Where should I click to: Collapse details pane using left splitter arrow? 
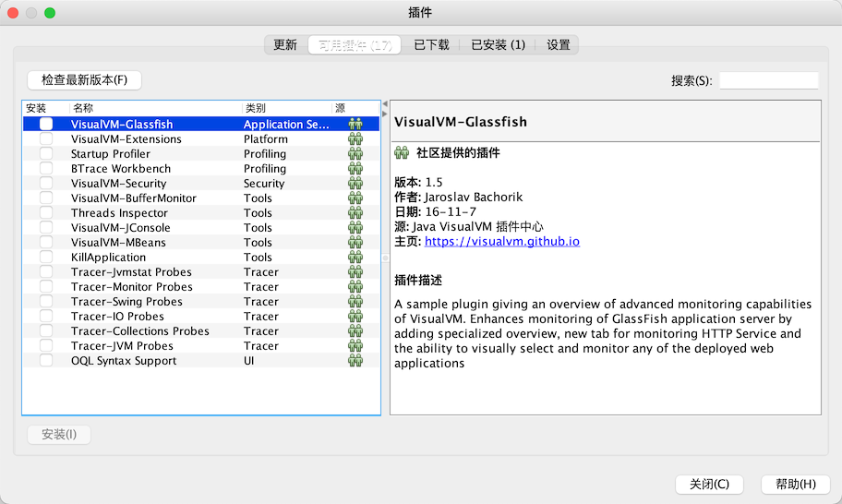385,103
